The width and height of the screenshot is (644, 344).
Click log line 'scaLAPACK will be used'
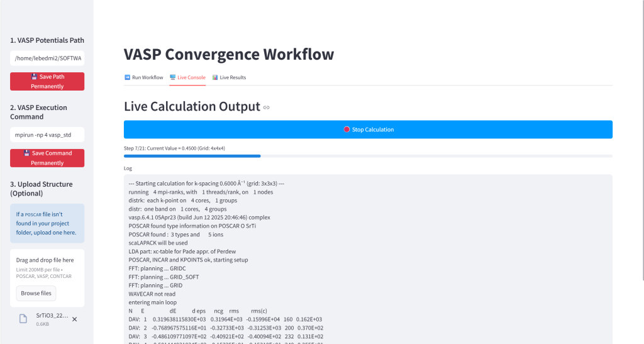158,243
